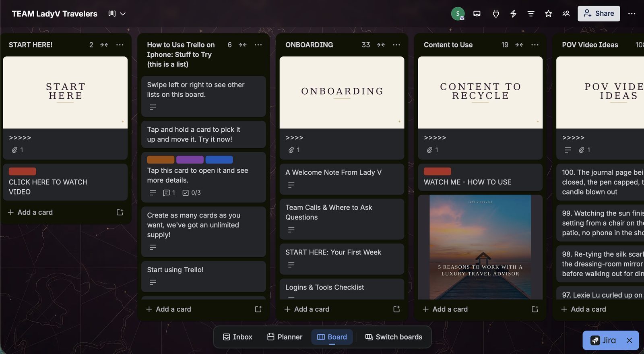
Task: Open the 5 Reasons luxury travel advisor card
Action: point(480,247)
